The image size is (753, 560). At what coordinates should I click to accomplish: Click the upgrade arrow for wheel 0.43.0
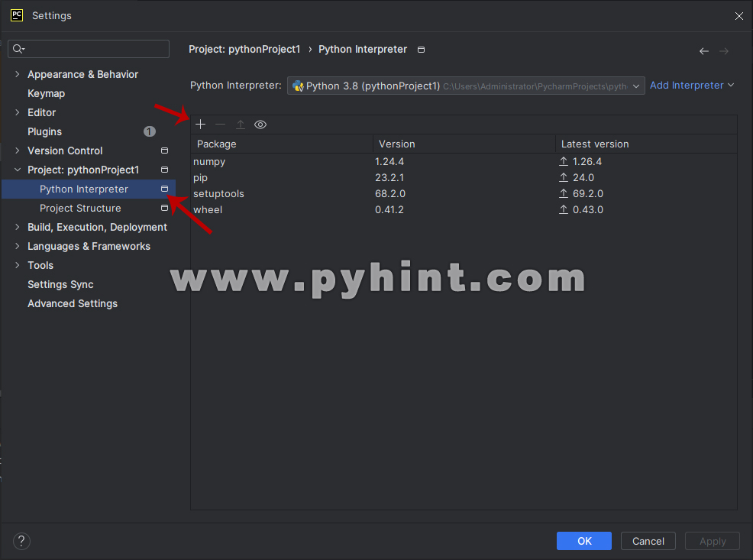tap(564, 209)
